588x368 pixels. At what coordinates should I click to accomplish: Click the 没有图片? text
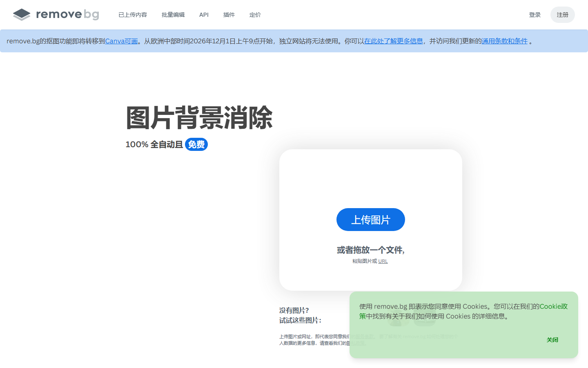[x=294, y=310]
